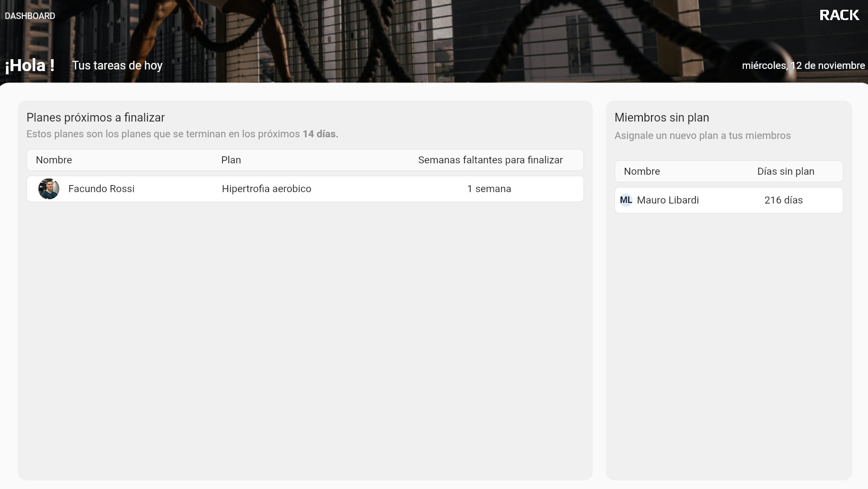The height and width of the screenshot is (489, 868).
Task: Click the 1 semana value for Facundo Rossi
Action: (x=489, y=189)
